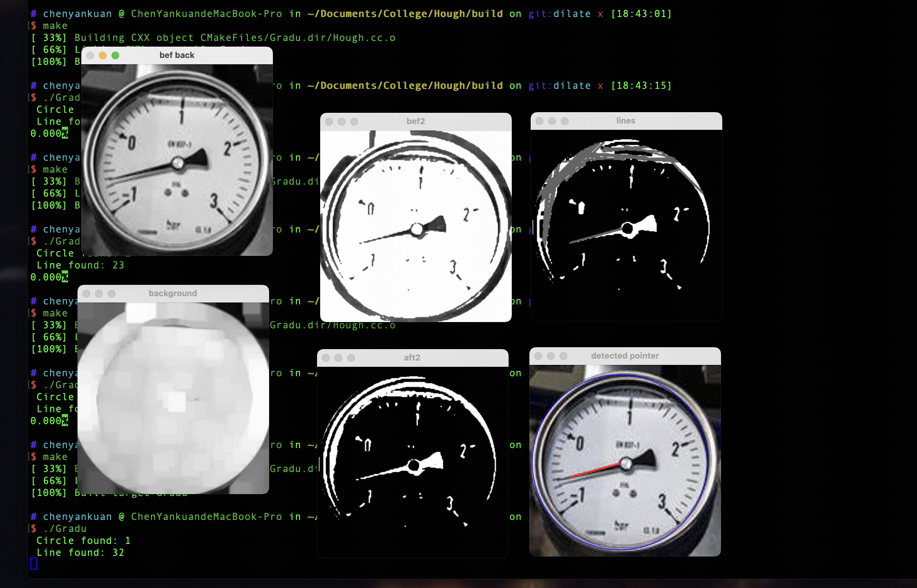This screenshot has height=588, width=917.
Task: Close the "background" window
Action: point(86,294)
